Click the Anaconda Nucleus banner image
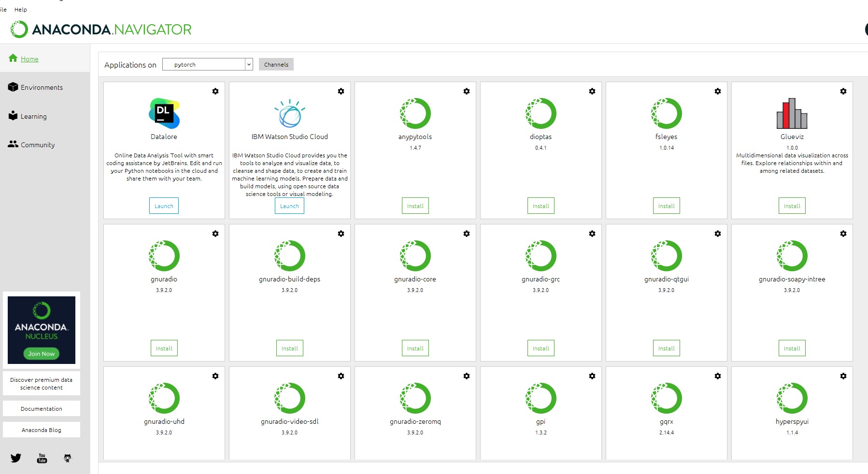The width and height of the screenshot is (868, 474). [42, 330]
